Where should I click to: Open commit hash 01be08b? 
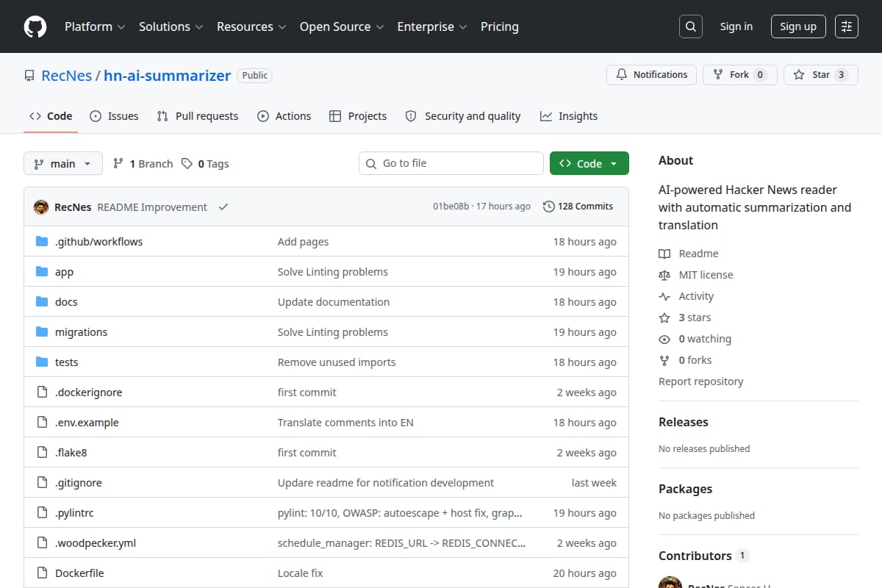click(x=451, y=207)
